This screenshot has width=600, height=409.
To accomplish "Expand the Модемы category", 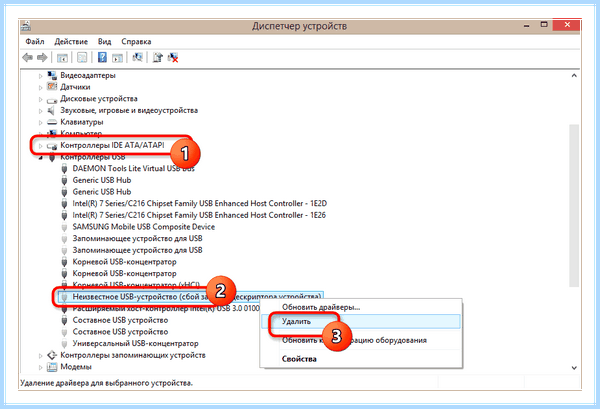I will pos(41,367).
